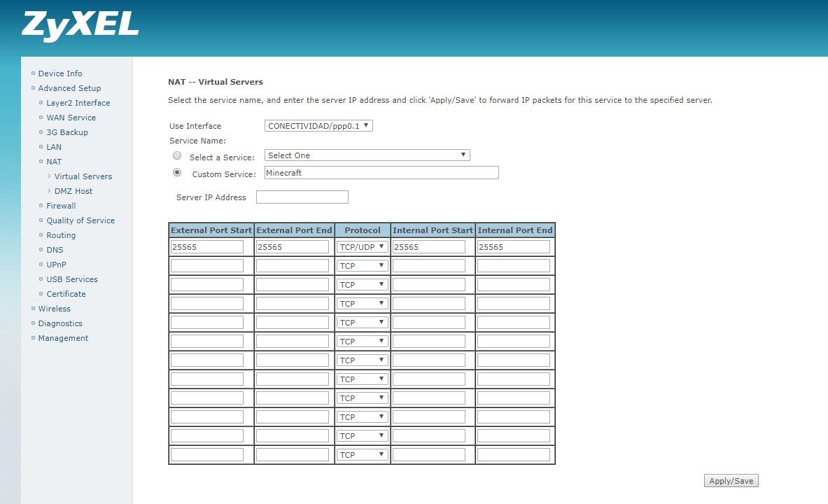Open the 'Select One' service dropdown
This screenshot has width=828, height=504.
367,155
